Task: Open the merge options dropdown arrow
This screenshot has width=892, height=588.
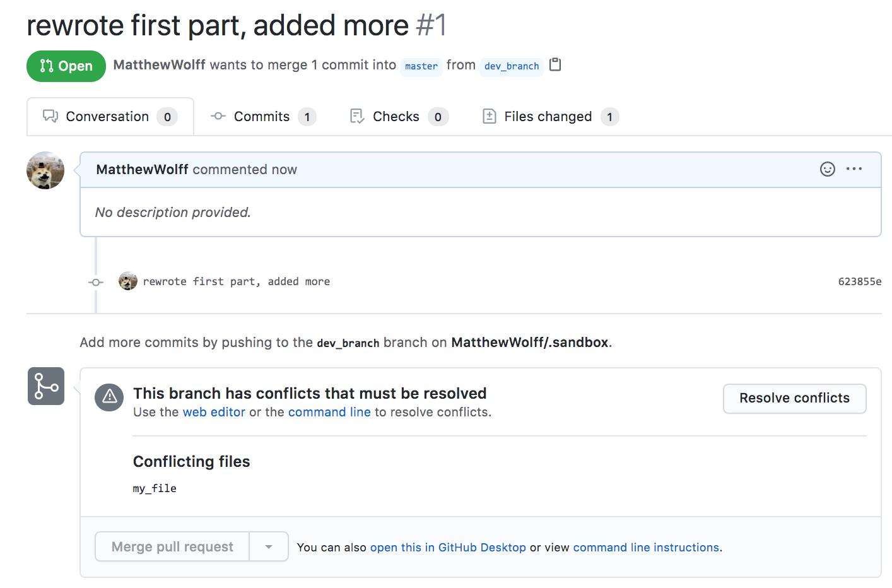Action: click(269, 546)
